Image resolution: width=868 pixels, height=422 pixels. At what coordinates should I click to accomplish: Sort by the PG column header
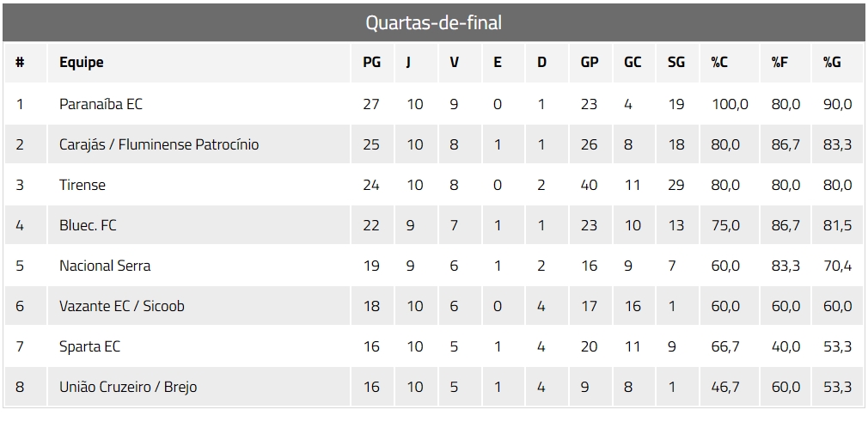point(371,62)
